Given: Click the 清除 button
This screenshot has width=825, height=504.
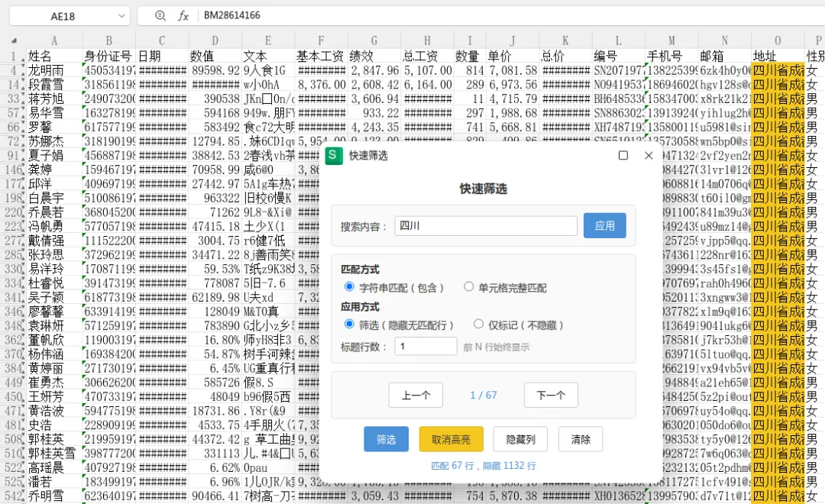Looking at the screenshot, I should (581, 439).
